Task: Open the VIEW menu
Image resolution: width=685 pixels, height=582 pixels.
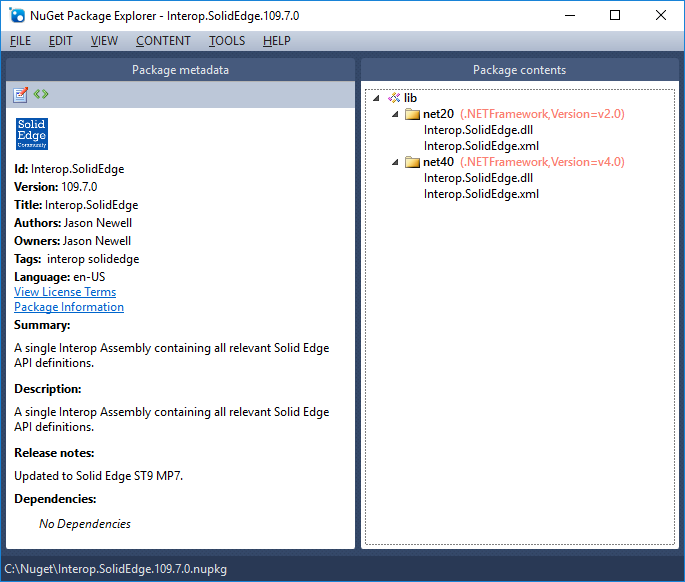Action: point(104,41)
